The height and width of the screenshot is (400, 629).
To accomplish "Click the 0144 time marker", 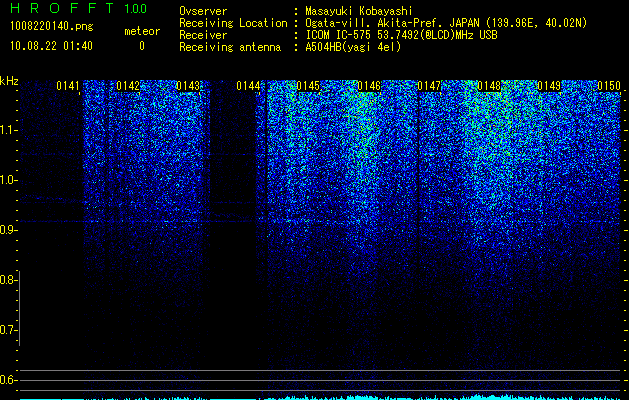I will click(248, 86).
